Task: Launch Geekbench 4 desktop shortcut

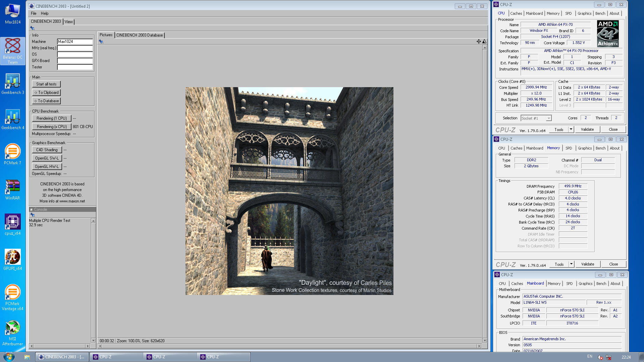Action: click(x=13, y=119)
